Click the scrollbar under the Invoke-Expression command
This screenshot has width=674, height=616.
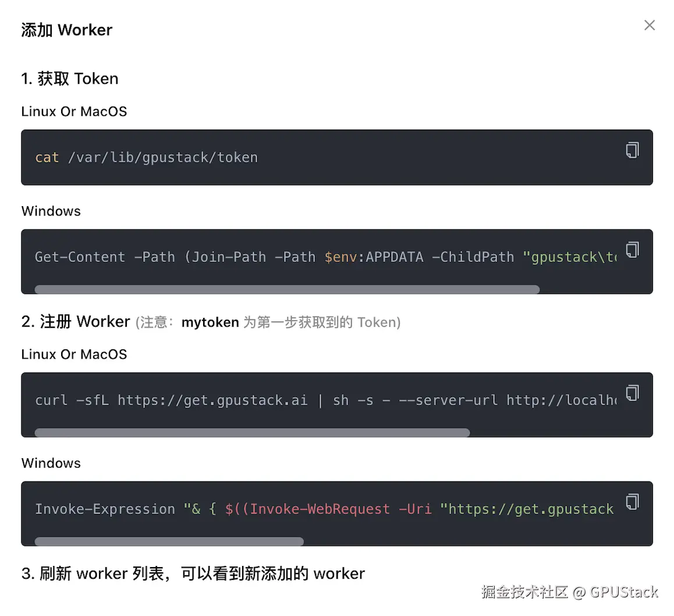[169, 541]
